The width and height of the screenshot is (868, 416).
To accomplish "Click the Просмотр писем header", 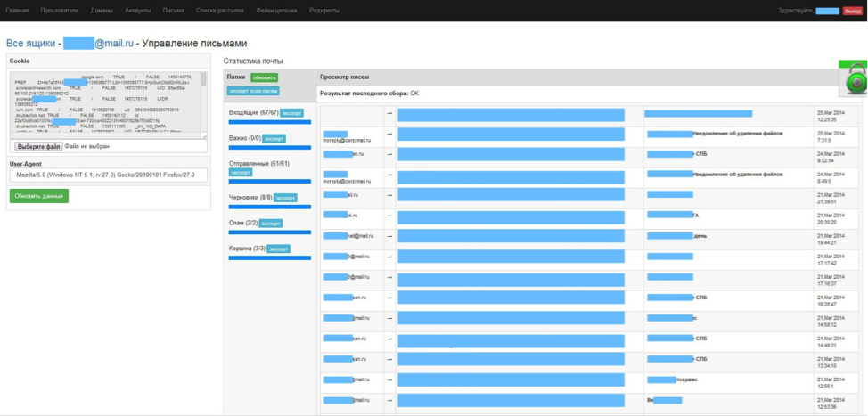I will (x=344, y=77).
